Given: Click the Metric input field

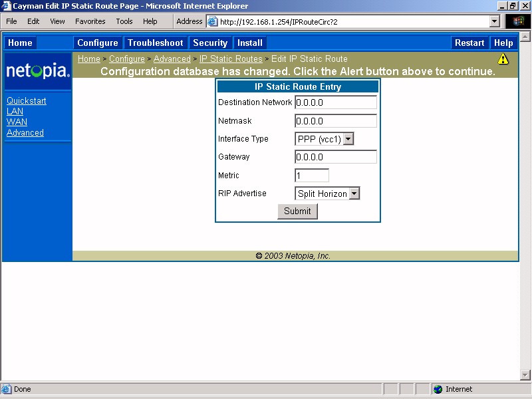Looking at the screenshot, I should [312, 176].
